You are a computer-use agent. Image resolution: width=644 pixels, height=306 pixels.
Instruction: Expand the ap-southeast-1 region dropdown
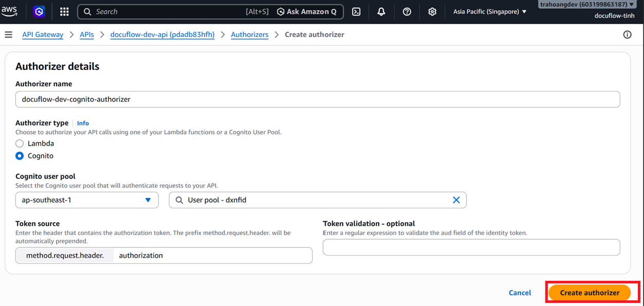pos(87,200)
